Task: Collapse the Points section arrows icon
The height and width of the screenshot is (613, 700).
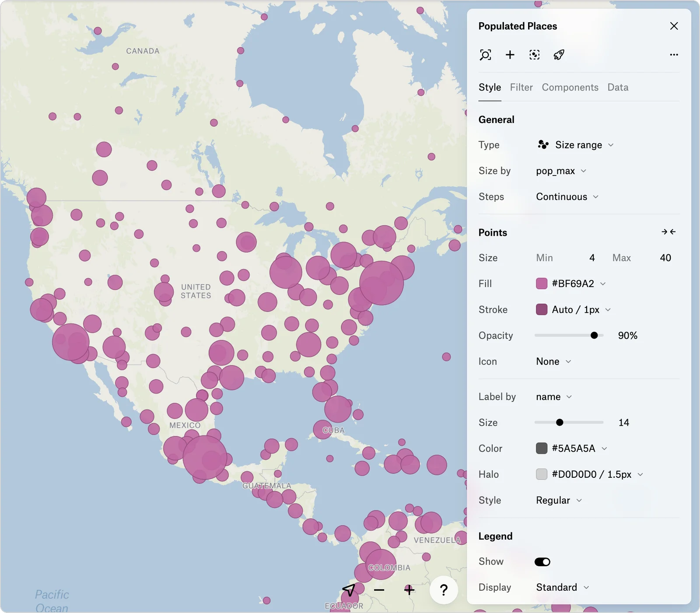Action: (x=668, y=232)
